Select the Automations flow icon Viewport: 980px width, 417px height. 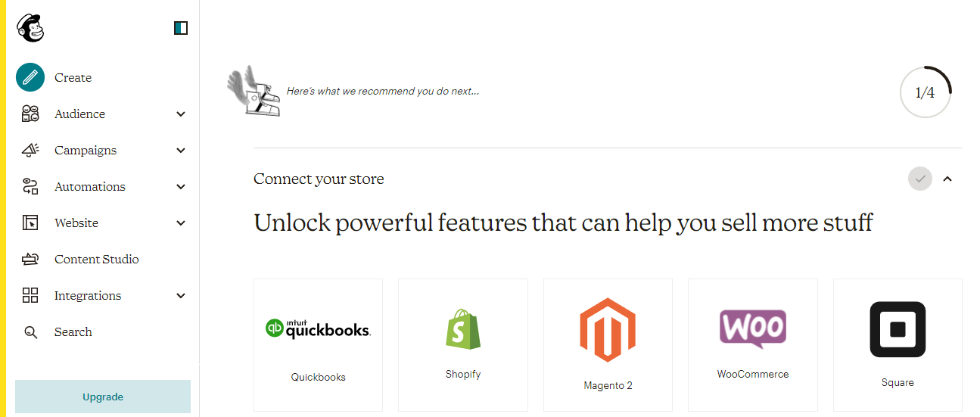[x=30, y=187]
